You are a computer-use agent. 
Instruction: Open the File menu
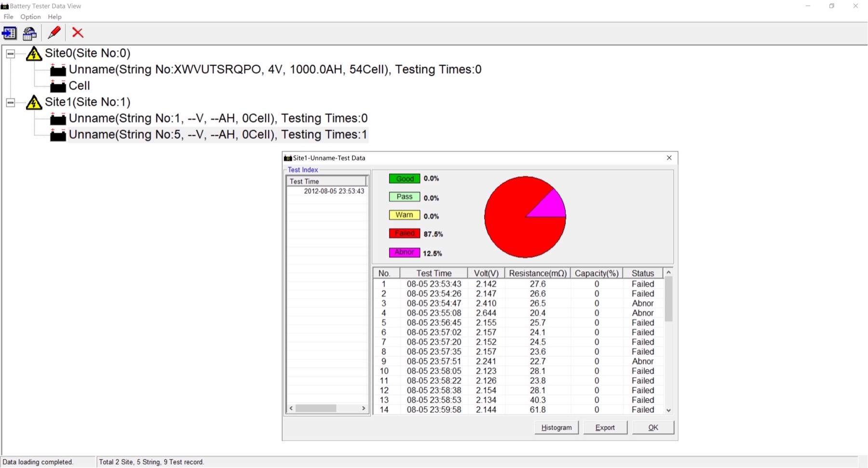[8, 16]
